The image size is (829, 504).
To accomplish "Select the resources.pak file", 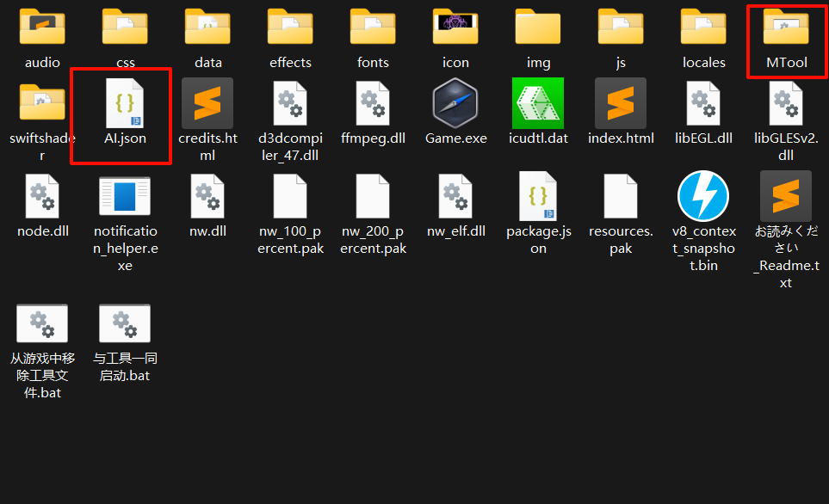I will pyautogui.click(x=620, y=196).
